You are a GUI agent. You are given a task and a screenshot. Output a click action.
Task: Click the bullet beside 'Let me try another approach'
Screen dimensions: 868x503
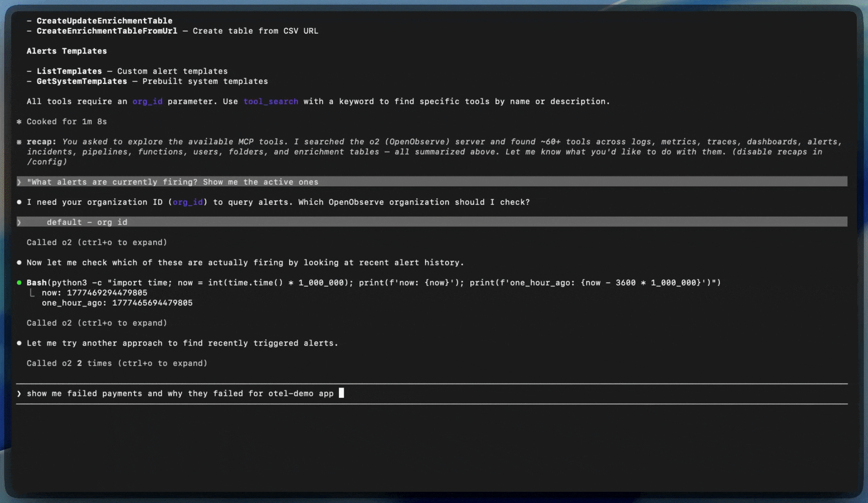pos(19,343)
